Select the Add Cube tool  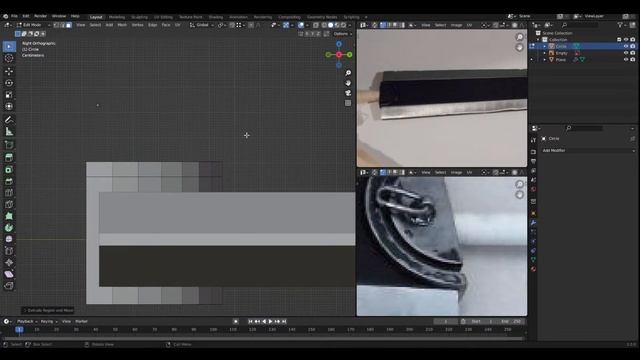pos(9,144)
